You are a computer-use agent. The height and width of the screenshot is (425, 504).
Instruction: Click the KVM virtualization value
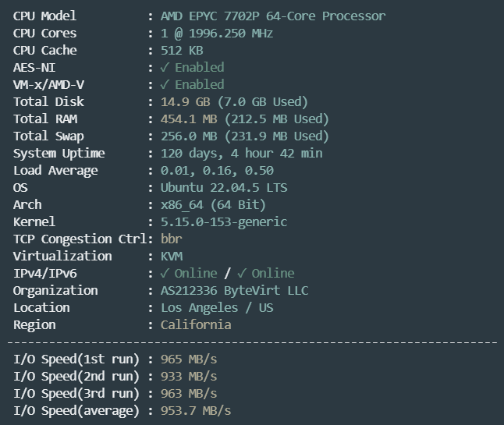(x=172, y=257)
